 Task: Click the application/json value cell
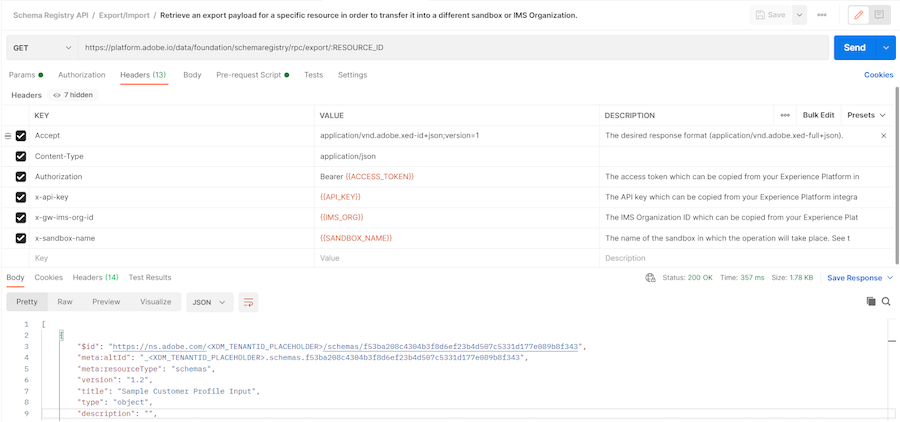[457, 156]
